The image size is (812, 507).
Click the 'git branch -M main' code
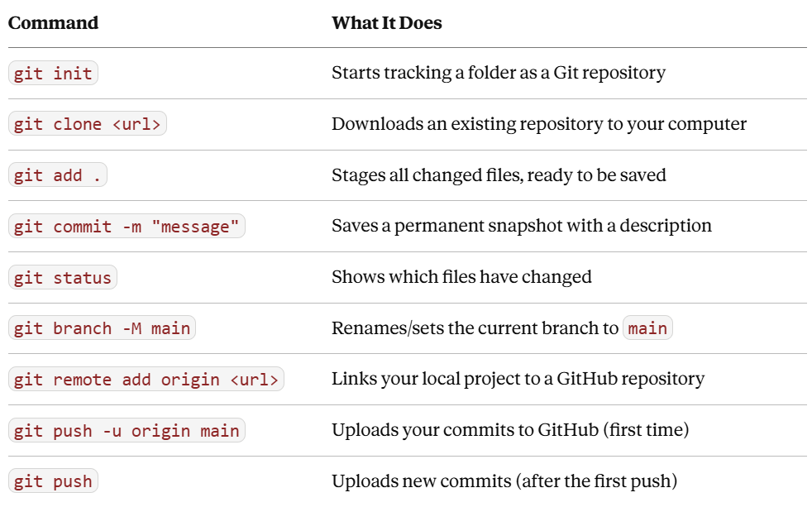[x=102, y=328]
